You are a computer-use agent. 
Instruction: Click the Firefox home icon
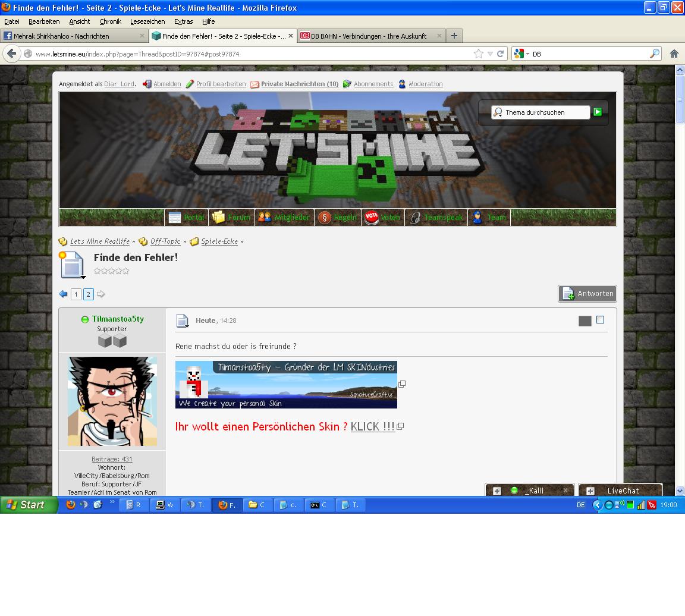(674, 54)
